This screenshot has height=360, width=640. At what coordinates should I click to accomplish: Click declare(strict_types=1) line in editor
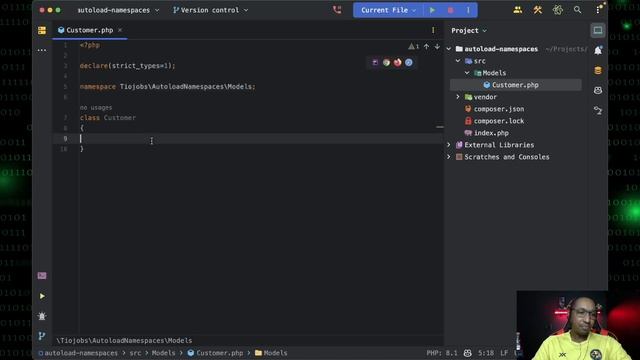127,66
